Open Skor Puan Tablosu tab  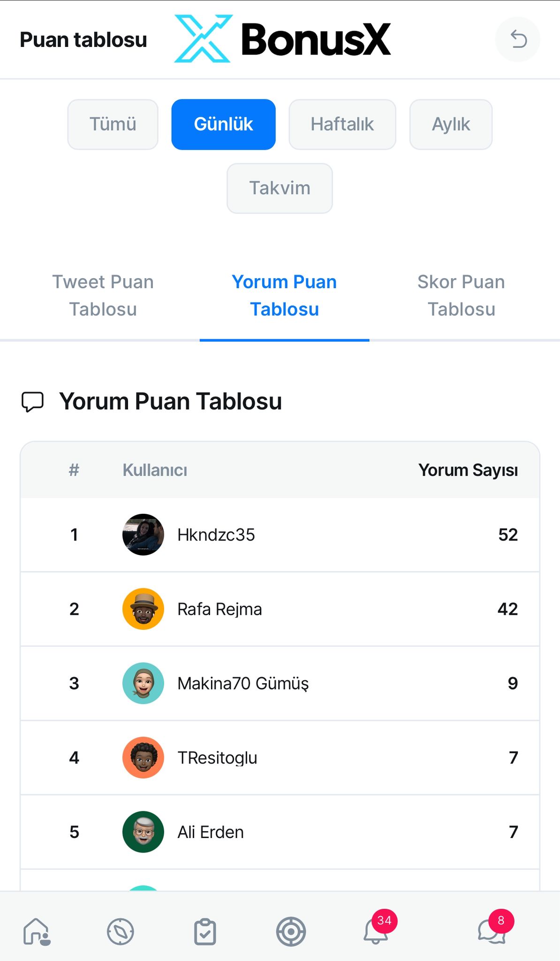(461, 296)
